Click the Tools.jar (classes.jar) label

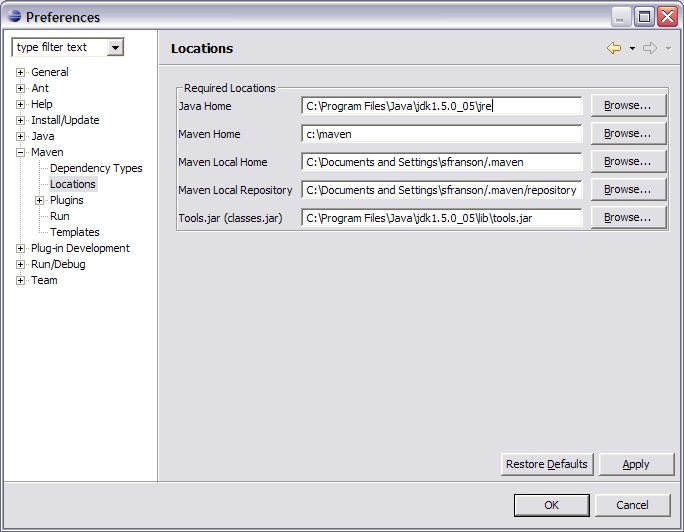(230, 218)
